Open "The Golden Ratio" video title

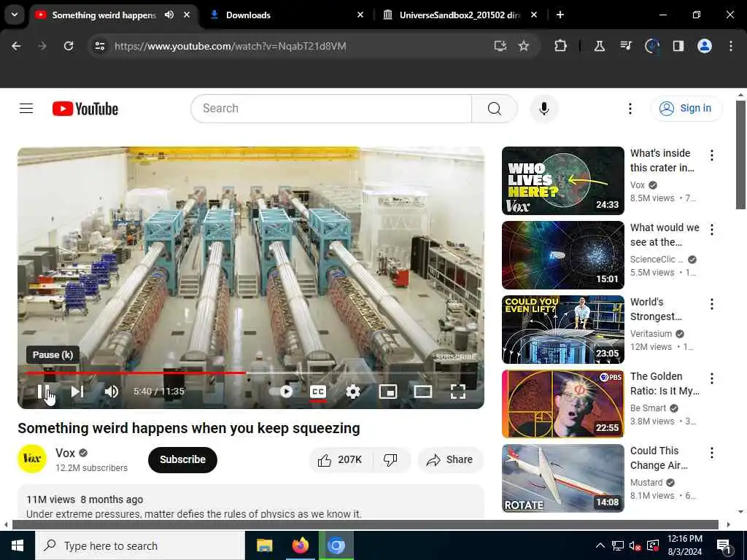pos(665,384)
